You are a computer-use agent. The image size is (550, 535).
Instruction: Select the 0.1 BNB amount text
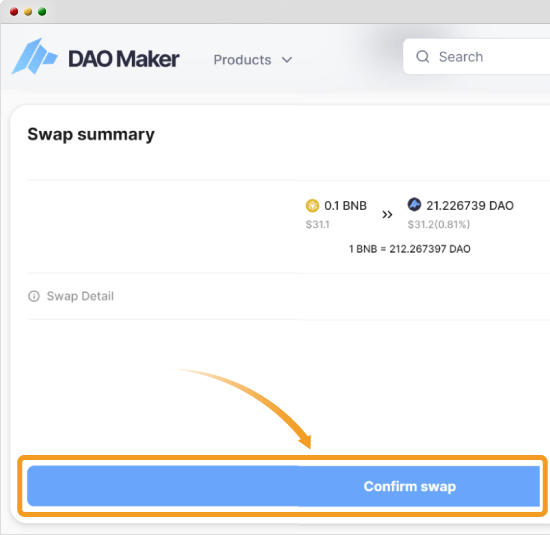(x=345, y=206)
